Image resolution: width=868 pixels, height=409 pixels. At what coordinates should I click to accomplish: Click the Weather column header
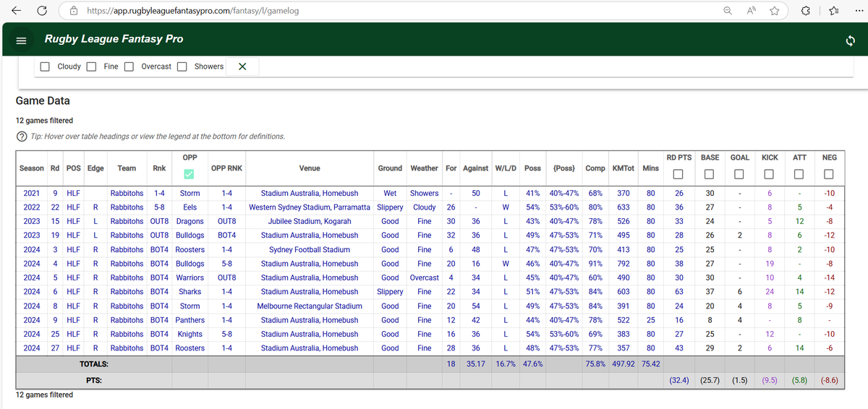(x=424, y=168)
